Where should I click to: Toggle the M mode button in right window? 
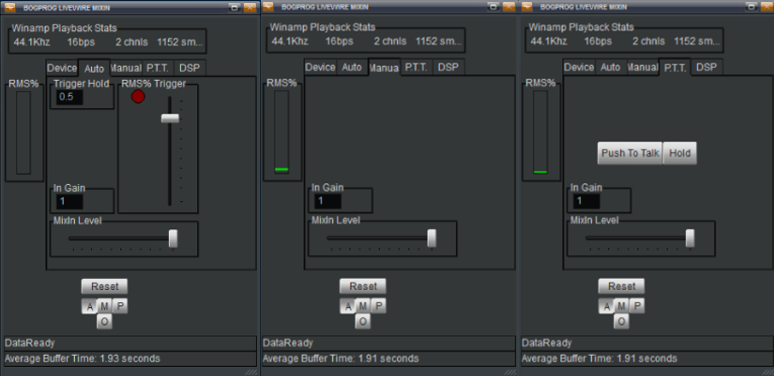pyautogui.click(x=621, y=306)
